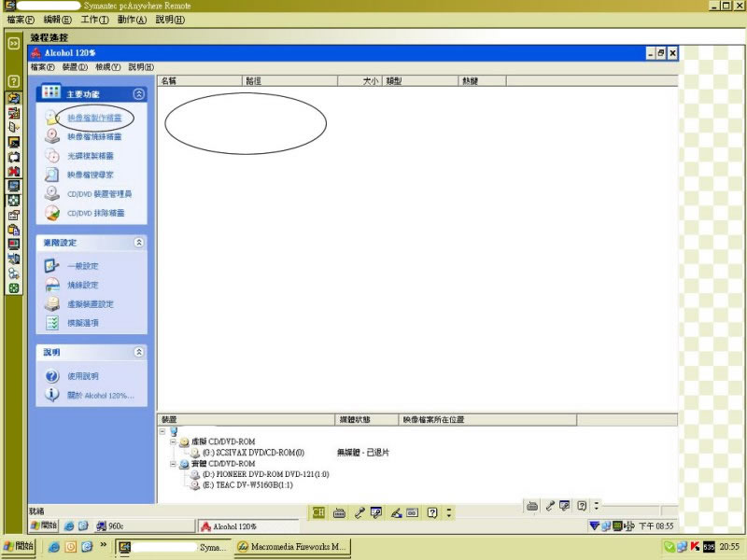Viewport: 747px width, 560px height.
Task: Click the local clock showing 20:55
Action: [729, 547]
